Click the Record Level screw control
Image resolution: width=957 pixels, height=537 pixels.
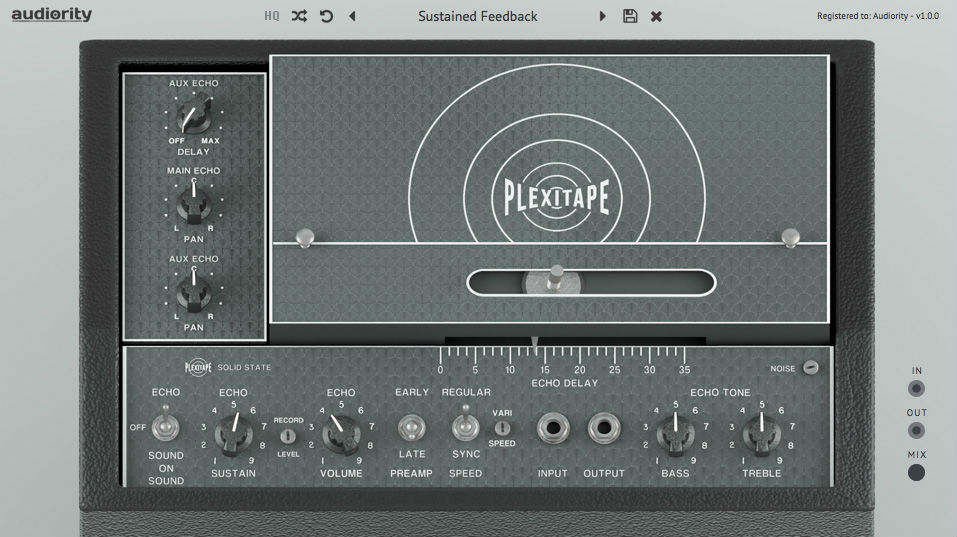click(x=288, y=436)
